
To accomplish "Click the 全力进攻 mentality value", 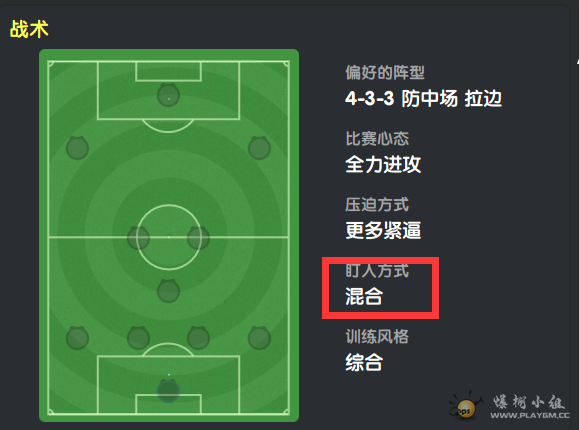I will (x=383, y=164).
